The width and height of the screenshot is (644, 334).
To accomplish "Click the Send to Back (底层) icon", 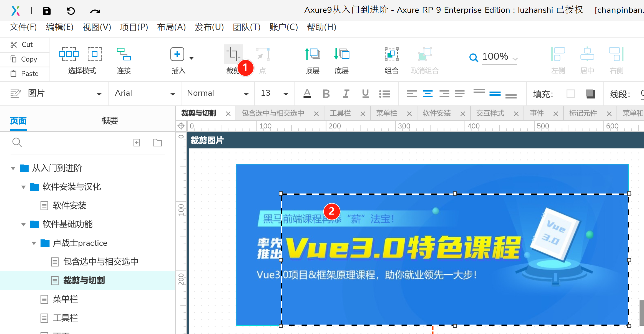I will [x=341, y=54].
